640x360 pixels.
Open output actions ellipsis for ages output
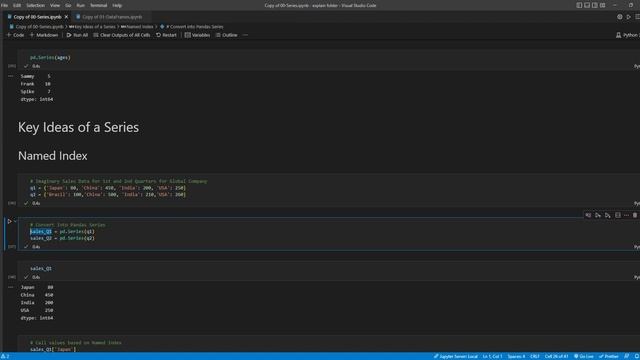pyautogui.click(x=11, y=76)
